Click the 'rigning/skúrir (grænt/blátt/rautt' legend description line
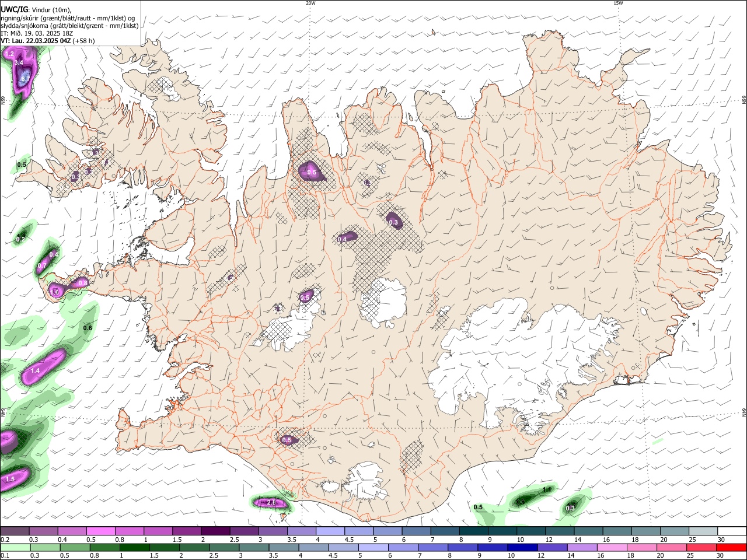Viewport: 747px width, 560px height. [x=68, y=18]
